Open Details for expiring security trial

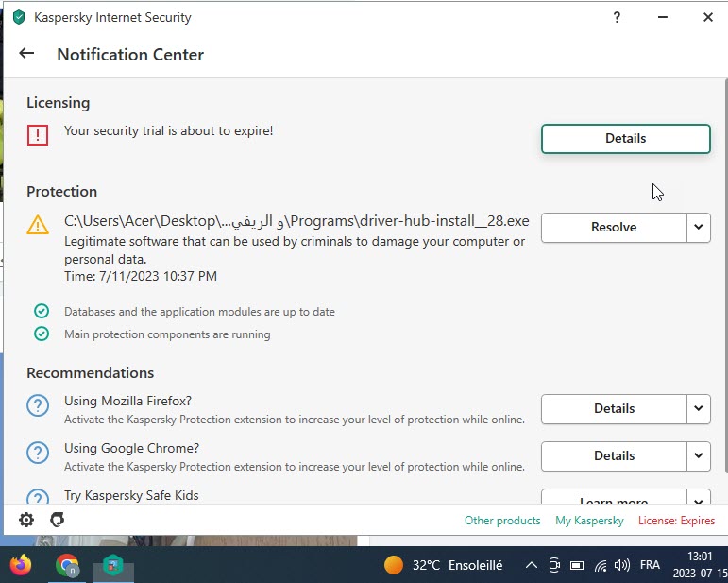click(x=625, y=139)
